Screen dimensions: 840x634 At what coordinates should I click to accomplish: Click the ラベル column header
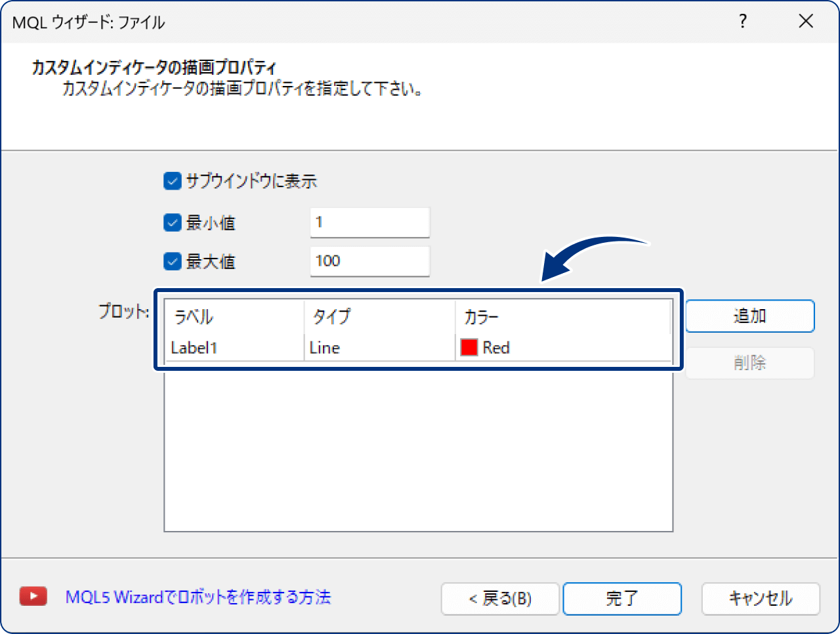pyautogui.click(x=234, y=317)
